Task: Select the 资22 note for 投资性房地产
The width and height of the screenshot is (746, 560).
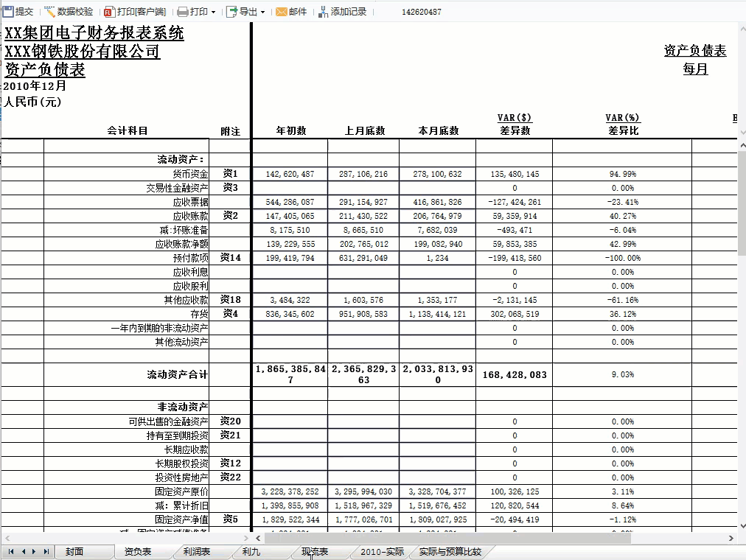Action: [x=230, y=477]
